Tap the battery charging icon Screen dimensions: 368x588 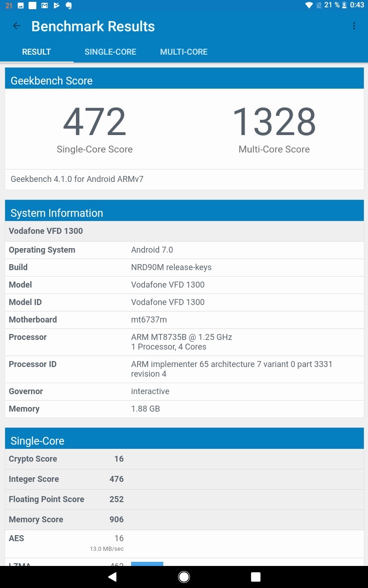[x=344, y=6]
